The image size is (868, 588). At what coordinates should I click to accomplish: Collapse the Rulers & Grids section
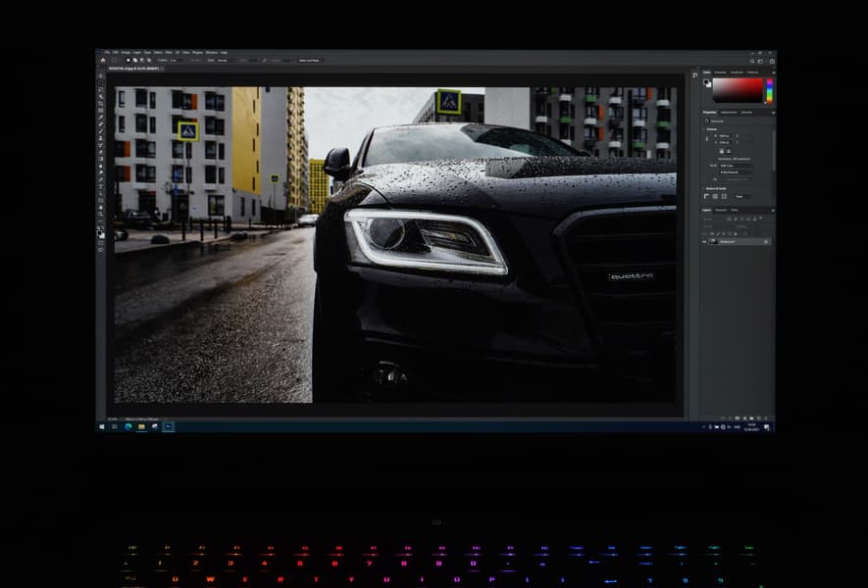(703, 188)
